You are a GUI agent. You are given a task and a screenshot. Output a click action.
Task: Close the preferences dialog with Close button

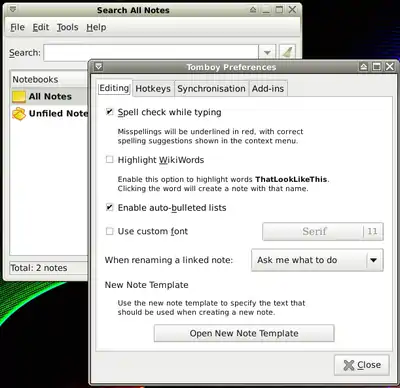pos(362,365)
